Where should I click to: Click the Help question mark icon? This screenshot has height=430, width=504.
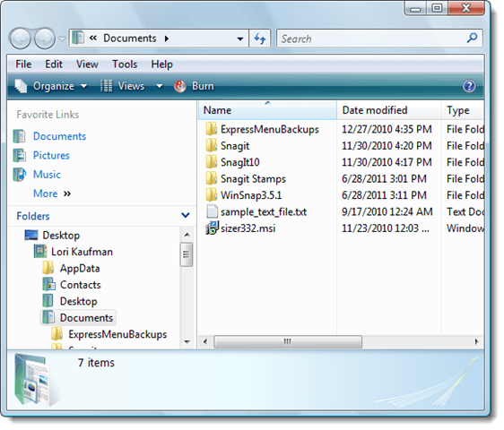coord(469,86)
